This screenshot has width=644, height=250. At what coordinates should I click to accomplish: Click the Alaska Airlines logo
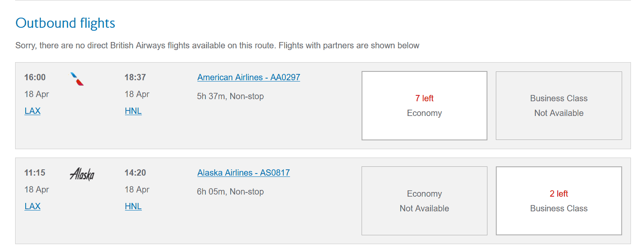coord(82,174)
